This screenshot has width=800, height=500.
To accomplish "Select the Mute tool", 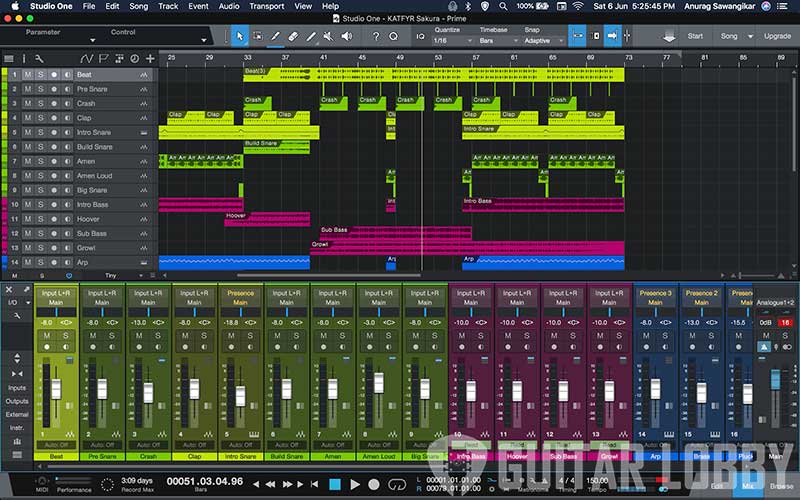I will [329, 36].
